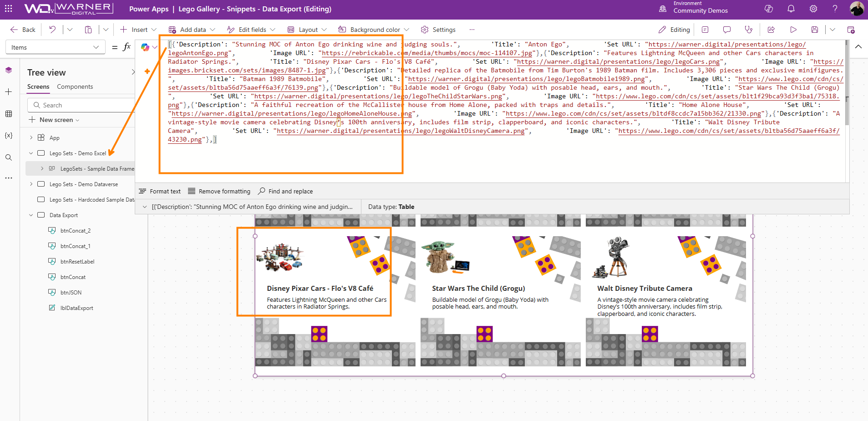The image size is (868, 421).
Task: Open the Items property dropdown
Action: [55, 47]
